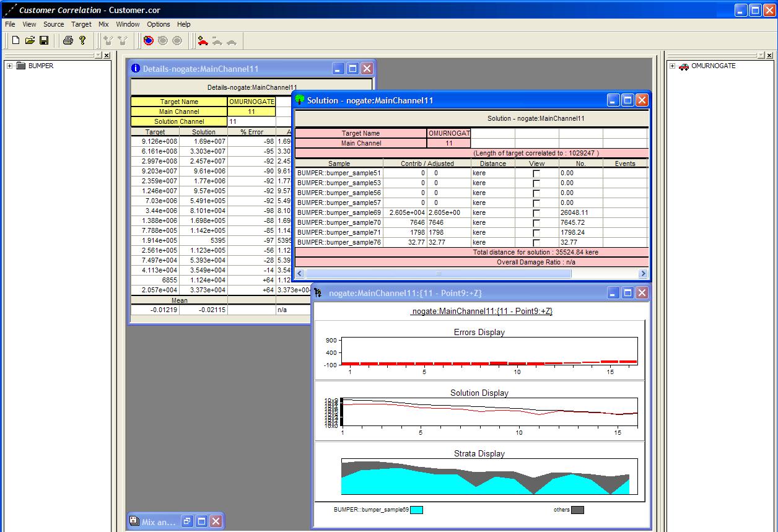Click the New file toolbar icon

coord(15,40)
